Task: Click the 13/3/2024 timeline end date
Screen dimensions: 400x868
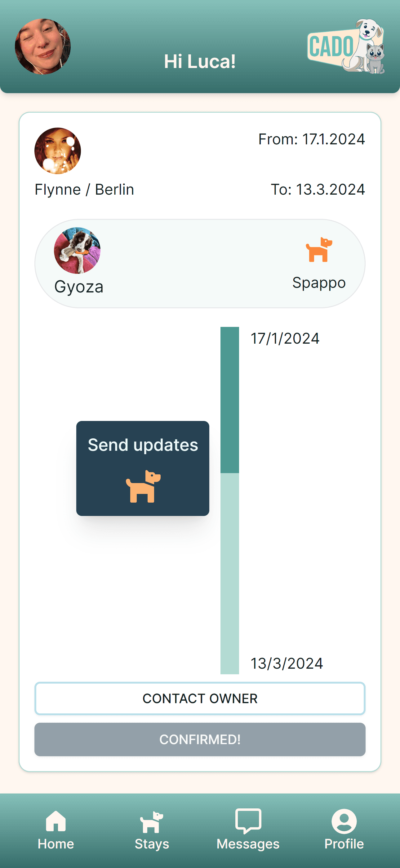Action: click(x=287, y=663)
